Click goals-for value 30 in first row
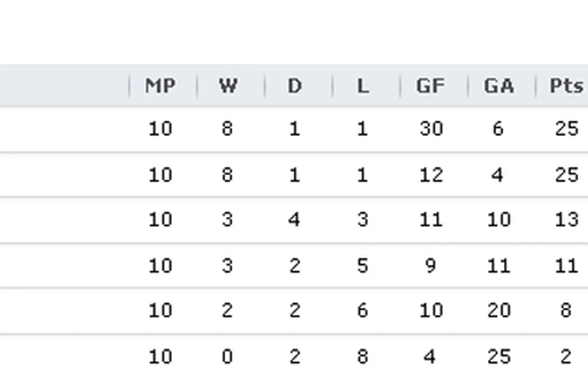The height and width of the screenshot is (392, 588). tap(431, 129)
